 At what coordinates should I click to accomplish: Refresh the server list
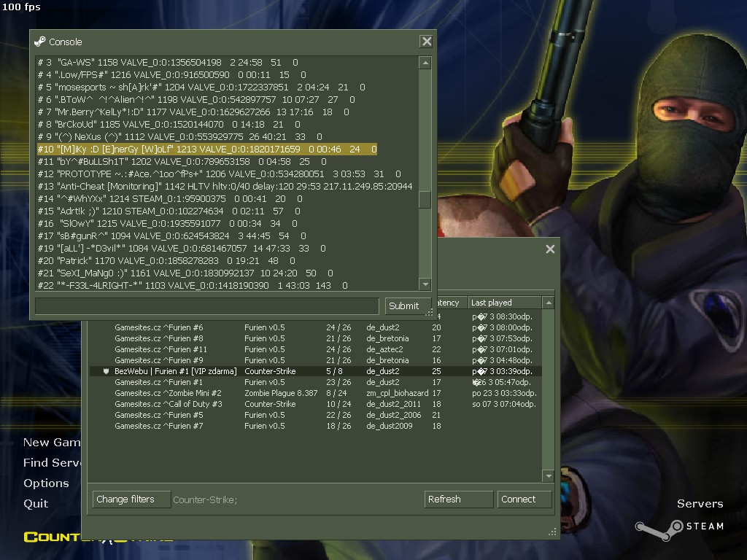pos(459,499)
